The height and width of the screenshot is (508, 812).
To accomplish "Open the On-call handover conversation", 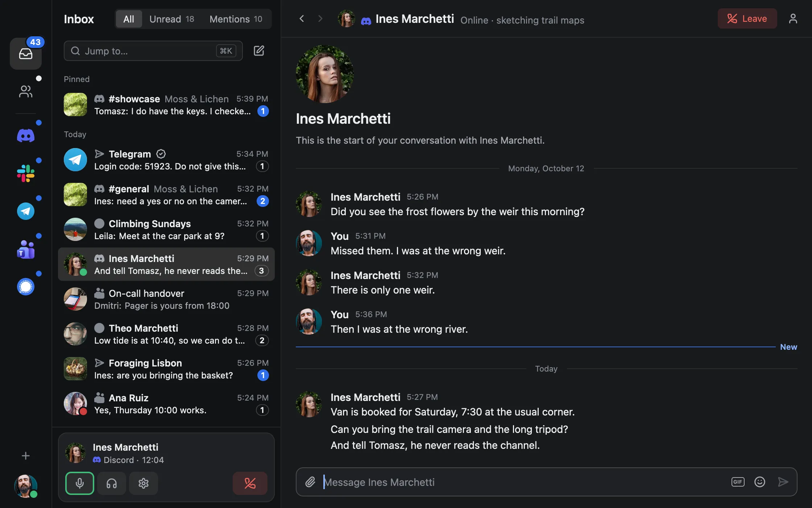I will coord(166,299).
